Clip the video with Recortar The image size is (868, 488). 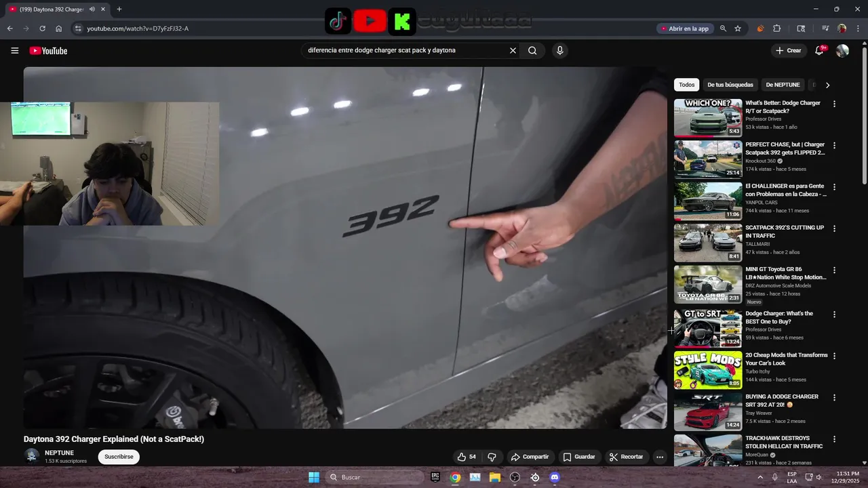click(x=626, y=457)
